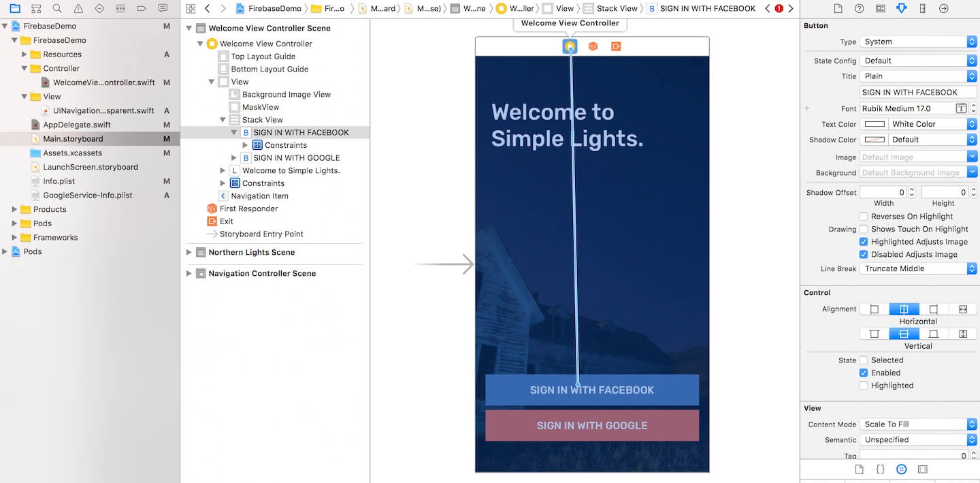Open the Test navigator diamond icon
This screenshot has height=483, width=980.
point(99,8)
